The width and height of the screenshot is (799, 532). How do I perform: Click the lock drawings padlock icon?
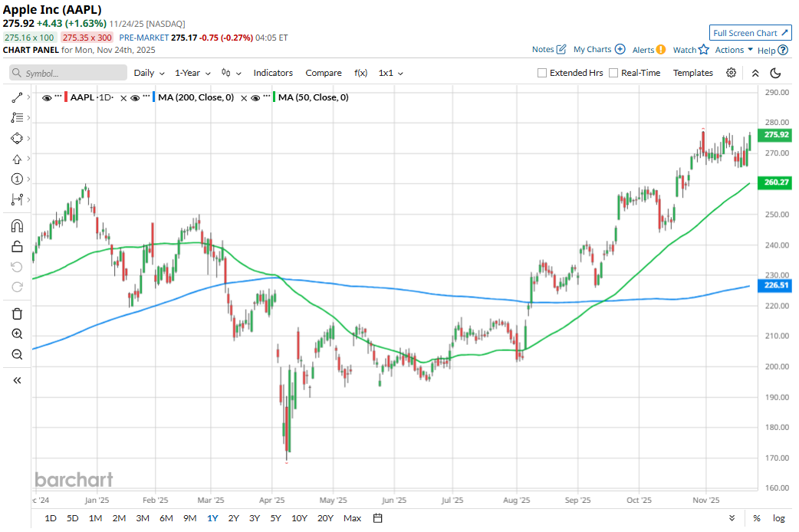[17, 246]
